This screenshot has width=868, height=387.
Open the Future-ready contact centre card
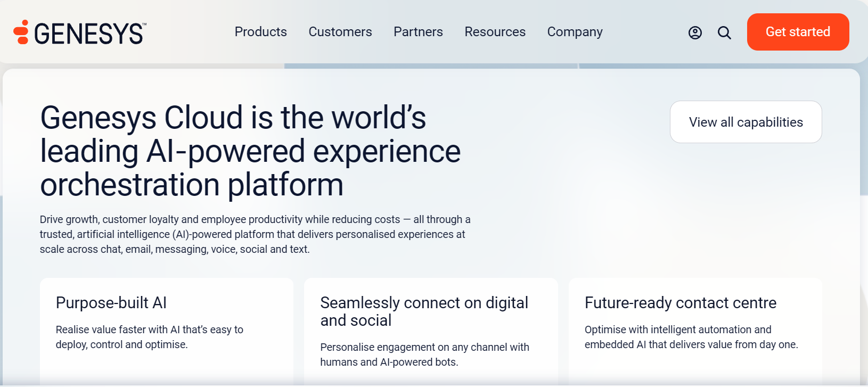[x=695, y=332]
